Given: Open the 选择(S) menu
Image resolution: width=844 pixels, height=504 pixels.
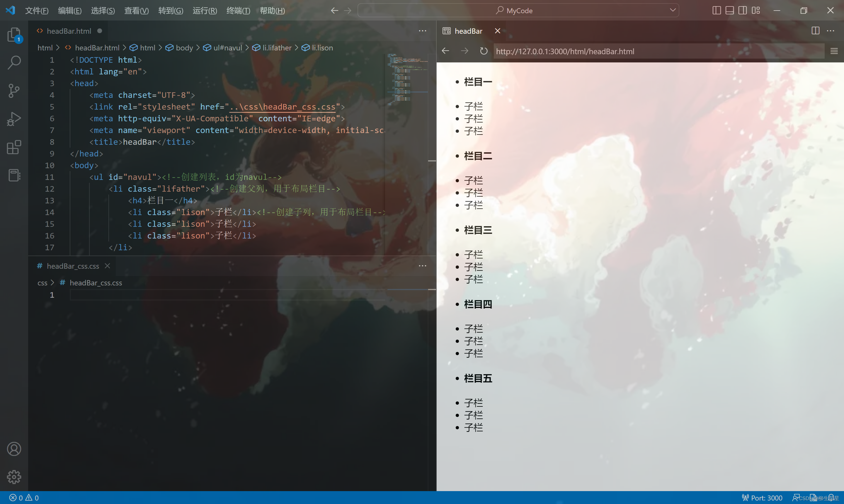Looking at the screenshot, I should coord(103,11).
